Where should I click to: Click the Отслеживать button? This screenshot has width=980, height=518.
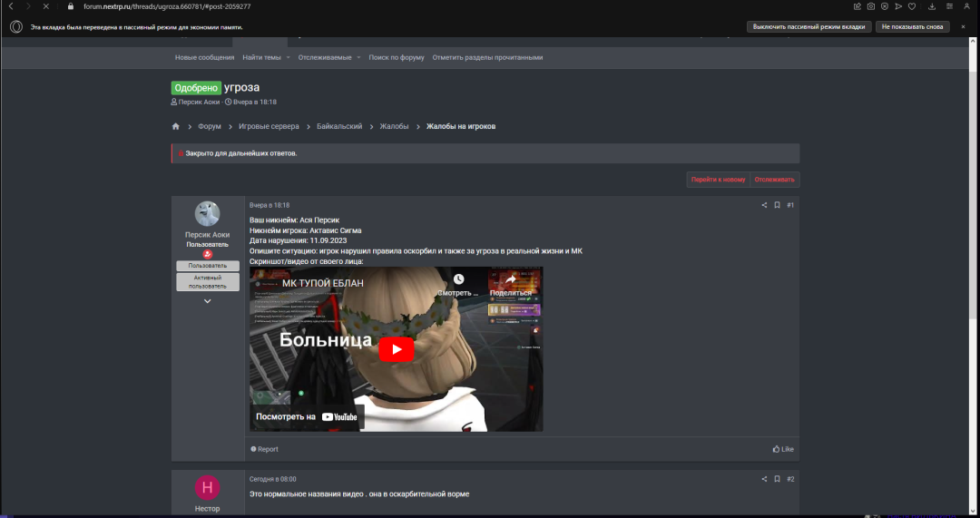775,180
